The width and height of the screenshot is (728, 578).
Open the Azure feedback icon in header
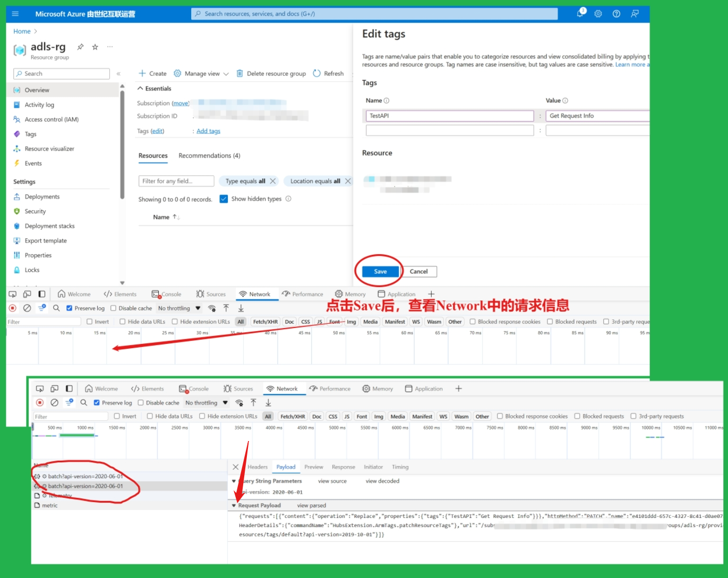click(x=635, y=14)
